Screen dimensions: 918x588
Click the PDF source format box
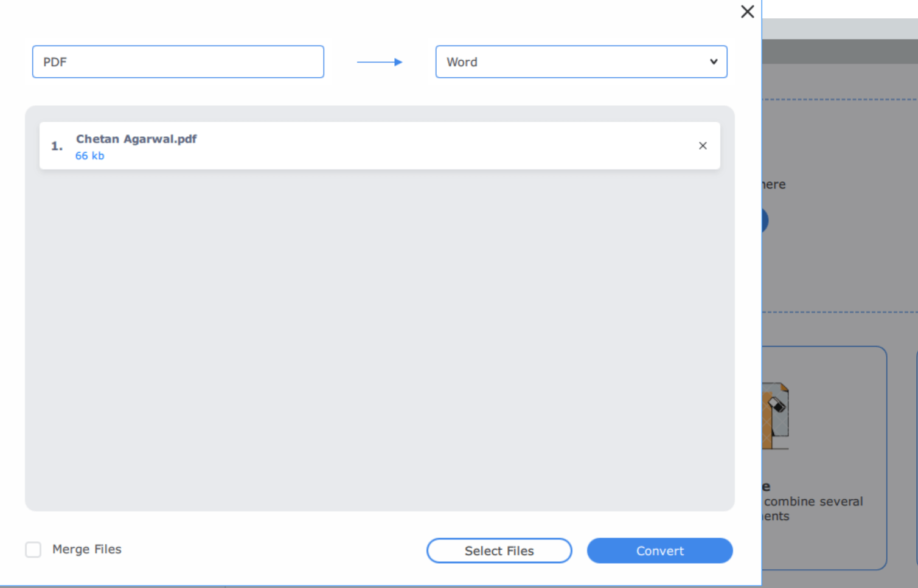coord(178,61)
